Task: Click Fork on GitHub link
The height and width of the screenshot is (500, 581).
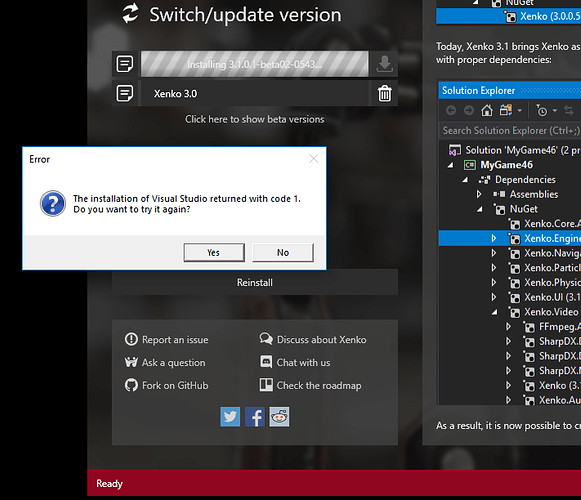Action: [175, 385]
